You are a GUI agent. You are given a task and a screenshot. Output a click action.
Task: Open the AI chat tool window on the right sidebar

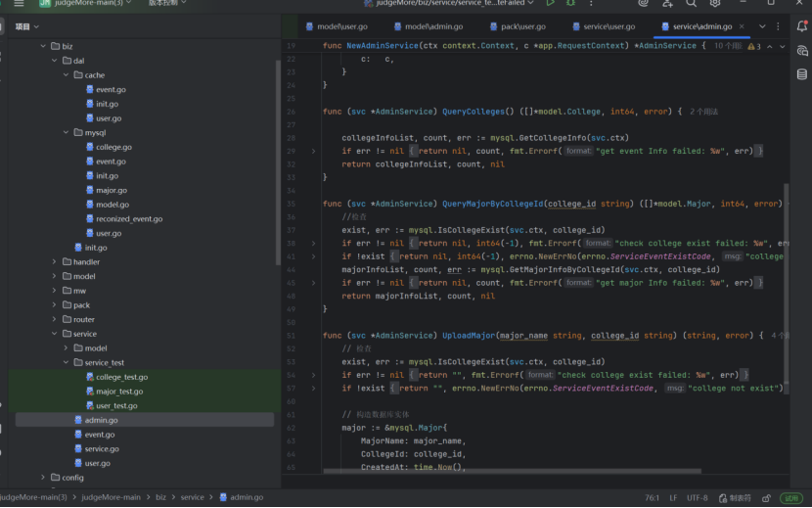tap(801, 50)
